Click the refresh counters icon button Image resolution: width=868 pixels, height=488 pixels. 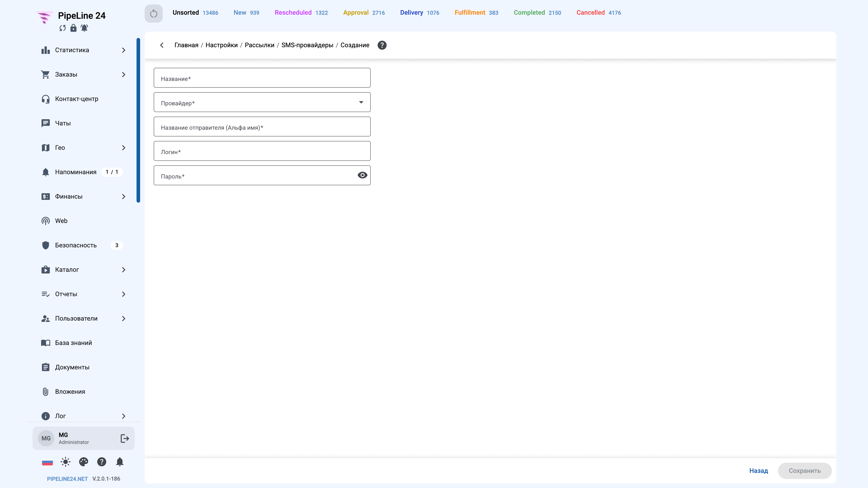click(154, 14)
